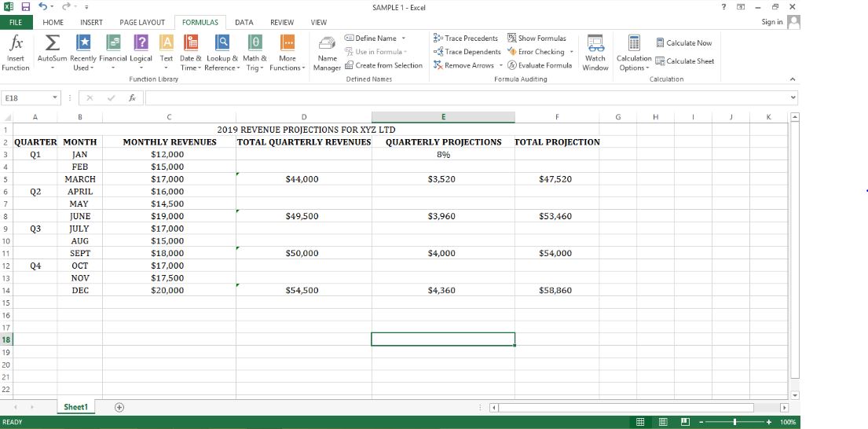Add a new sheet with the plus icon
This screenshot has width=868, height=429.
119,408
